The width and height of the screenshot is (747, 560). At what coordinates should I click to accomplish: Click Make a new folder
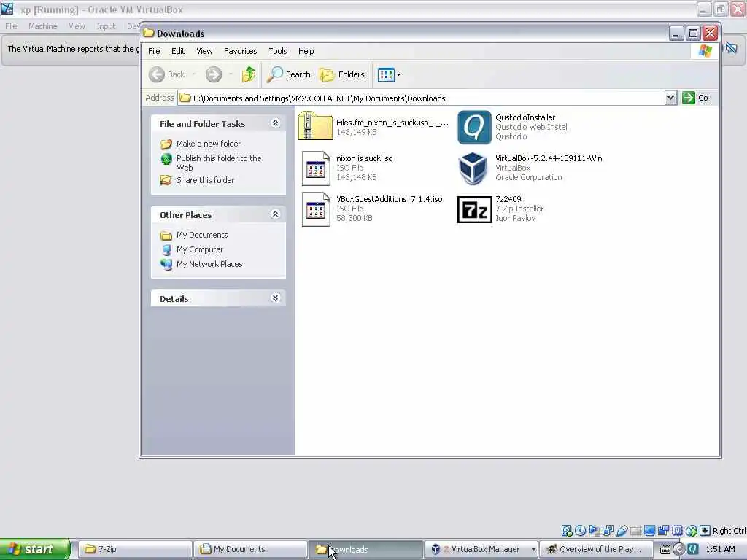pos(208,144)
